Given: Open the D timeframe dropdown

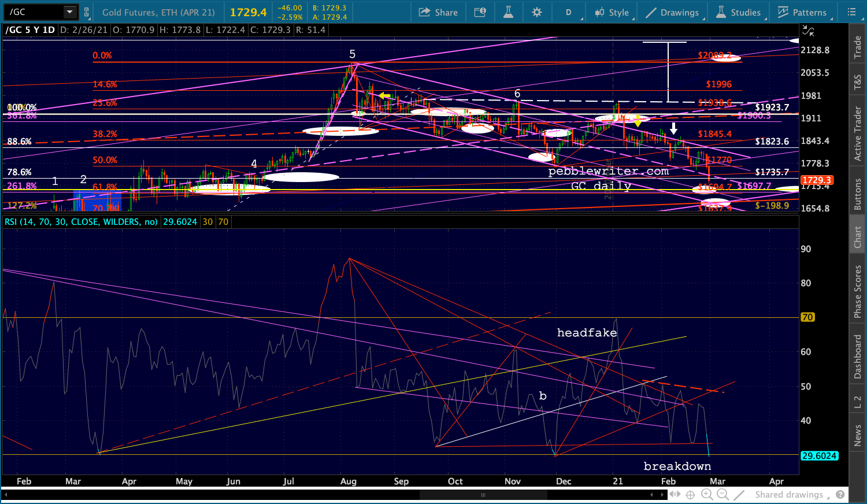Looking at the screenshot, I should (569, 12).
